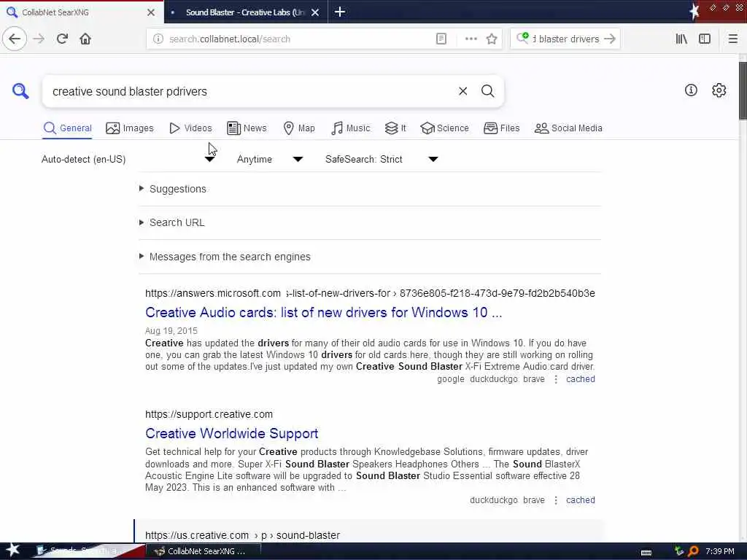Click the keyboard tray icon
This screenshot has height=560, width=747.
(x=646, y=552)
